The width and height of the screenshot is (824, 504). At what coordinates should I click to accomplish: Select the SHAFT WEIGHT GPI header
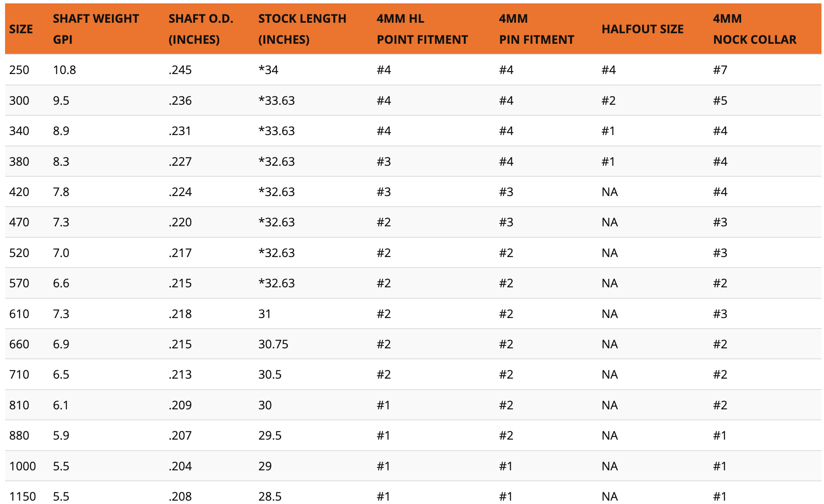point(96,29)
